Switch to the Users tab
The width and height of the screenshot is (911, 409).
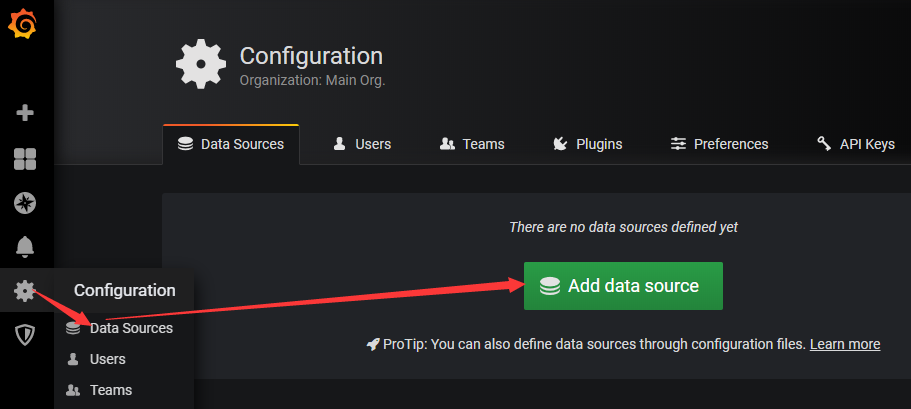(x=362, y=144)
